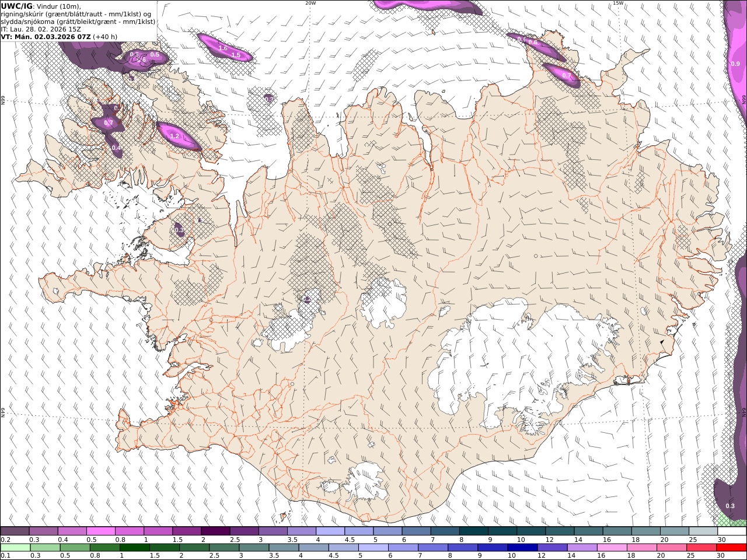
Task: Click the '0.4' snowfall value in the Westfjords
Action: [x=116, y=148]
